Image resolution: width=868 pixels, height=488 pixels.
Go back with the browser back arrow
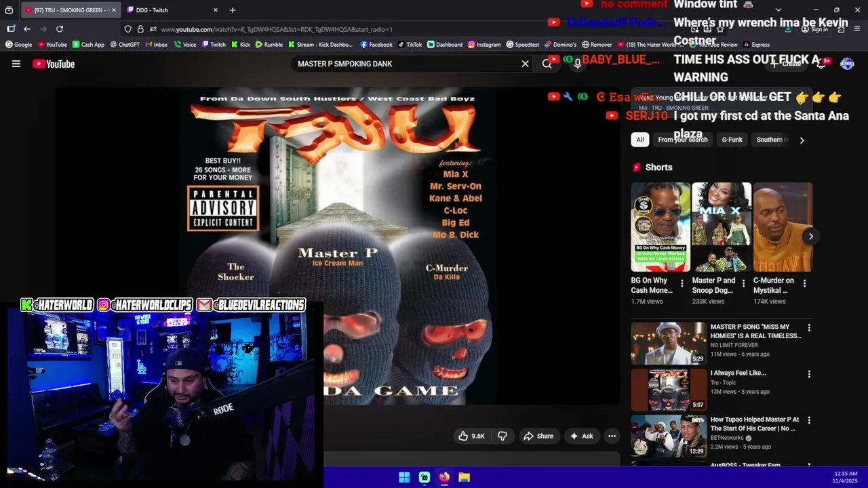coord(26,29)
